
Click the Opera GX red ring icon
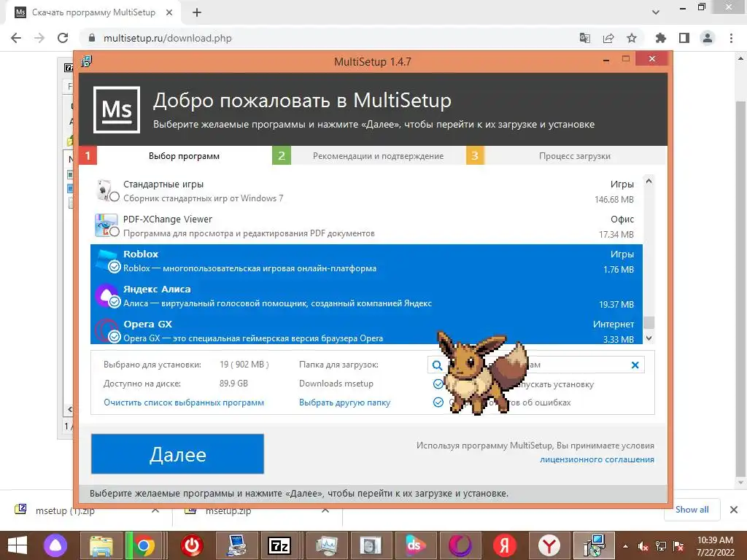(x=106, y=330)
